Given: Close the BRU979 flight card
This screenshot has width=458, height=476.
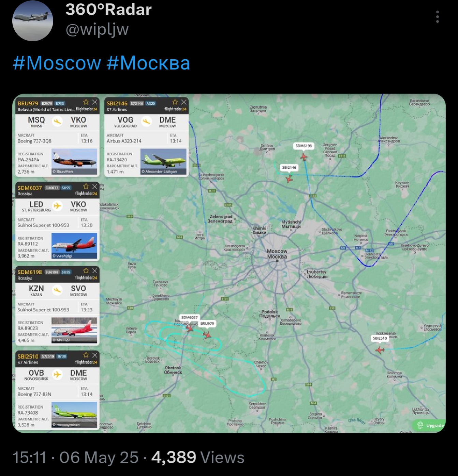Looking at the screenshot, I should [x=95, y=102].
